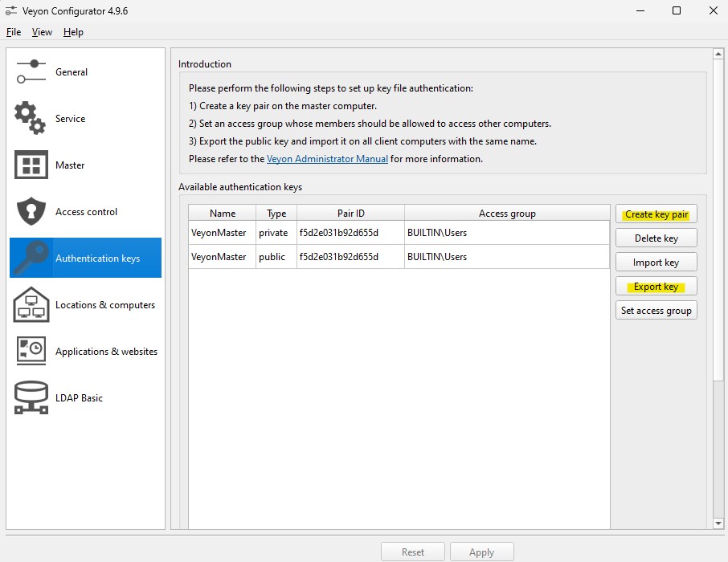Open the Veyon Administrator Manual link
Image resolution: width=728 pixels, height=562 pixels.
pyautogui.click(x=327, y=159)
